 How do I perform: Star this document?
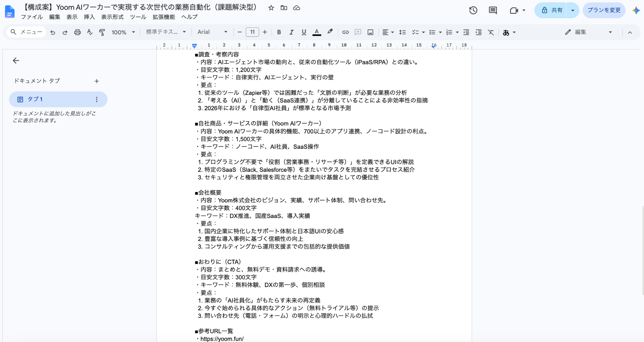[x=271, y=8]
